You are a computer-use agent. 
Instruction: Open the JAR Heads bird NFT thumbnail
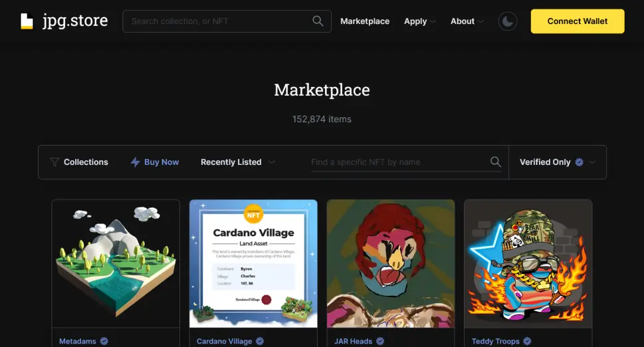pos(391,264)
